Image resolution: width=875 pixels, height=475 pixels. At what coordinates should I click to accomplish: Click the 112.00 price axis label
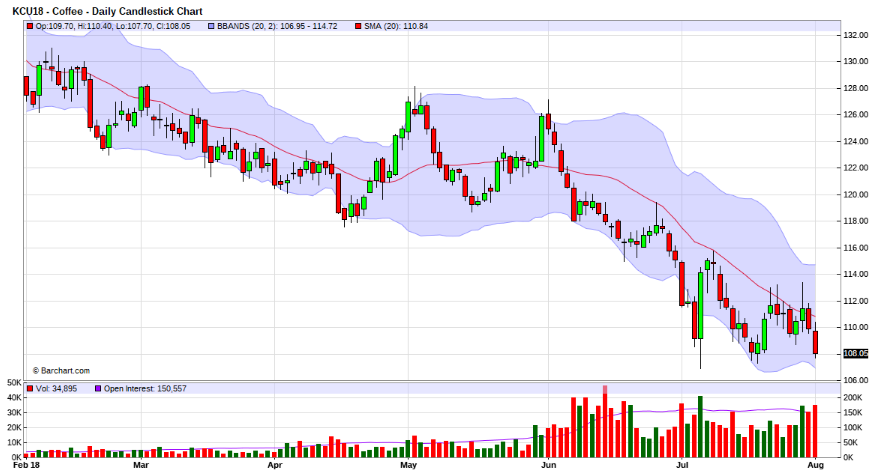pos(856,301)
